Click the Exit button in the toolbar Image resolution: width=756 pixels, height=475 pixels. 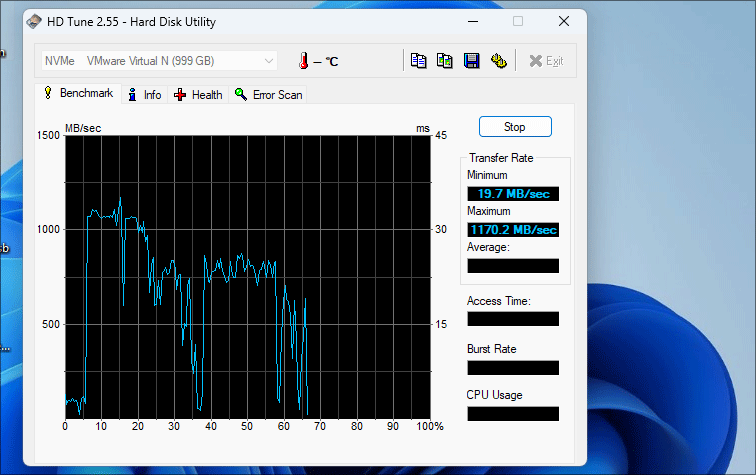point(546,61)
